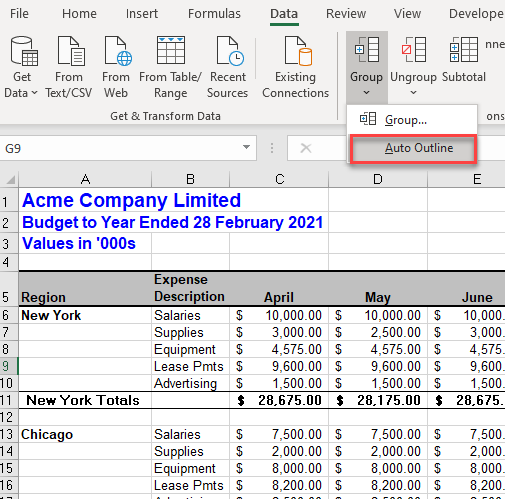Click Advertising label in row 10
The width and height of the screenshot is (505, 499).
(190, 383)
